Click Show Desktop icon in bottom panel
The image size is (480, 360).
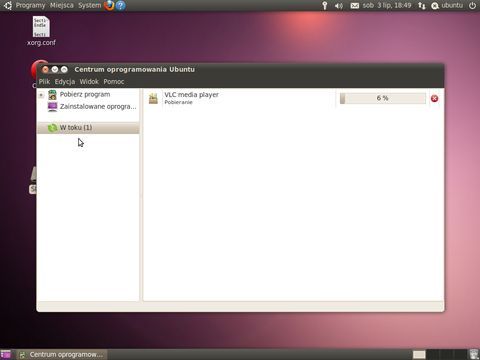(6, 354)
